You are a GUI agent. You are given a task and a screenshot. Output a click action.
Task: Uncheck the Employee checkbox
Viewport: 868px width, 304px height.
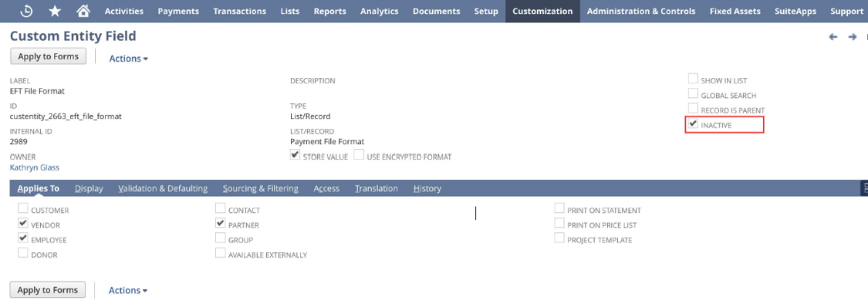pos(22,238)
